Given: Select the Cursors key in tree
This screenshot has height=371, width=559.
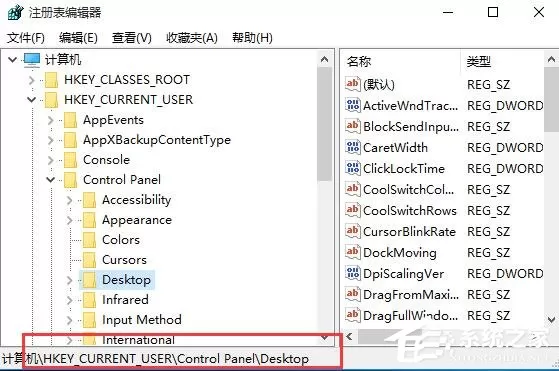Looking at the screenshot, I should coord(124,260).
